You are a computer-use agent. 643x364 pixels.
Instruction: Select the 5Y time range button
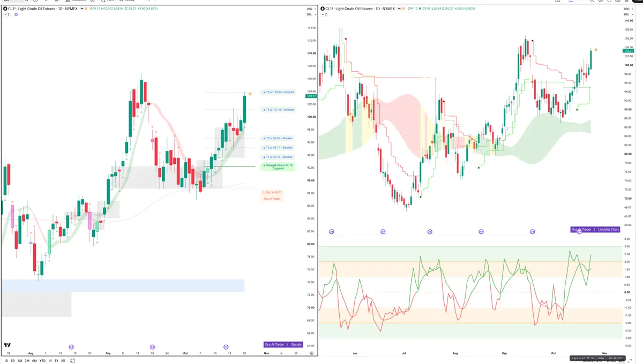tap(56, 361)
